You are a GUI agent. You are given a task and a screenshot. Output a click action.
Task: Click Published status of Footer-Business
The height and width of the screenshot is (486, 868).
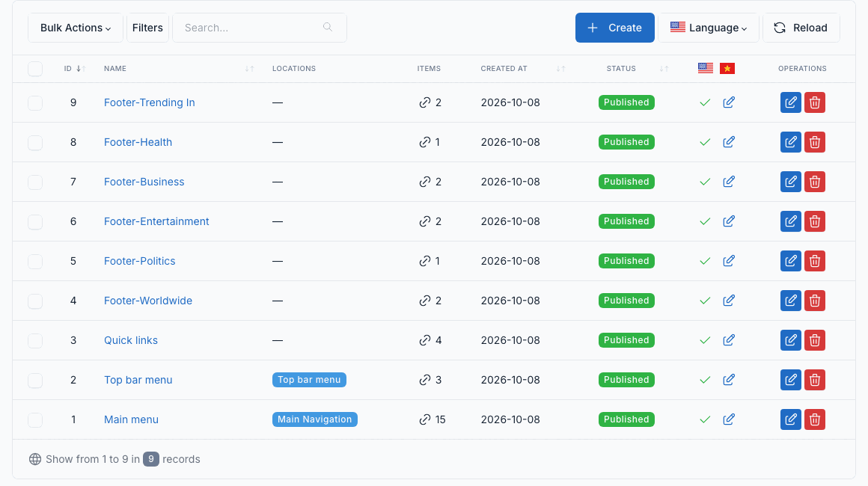626,182
